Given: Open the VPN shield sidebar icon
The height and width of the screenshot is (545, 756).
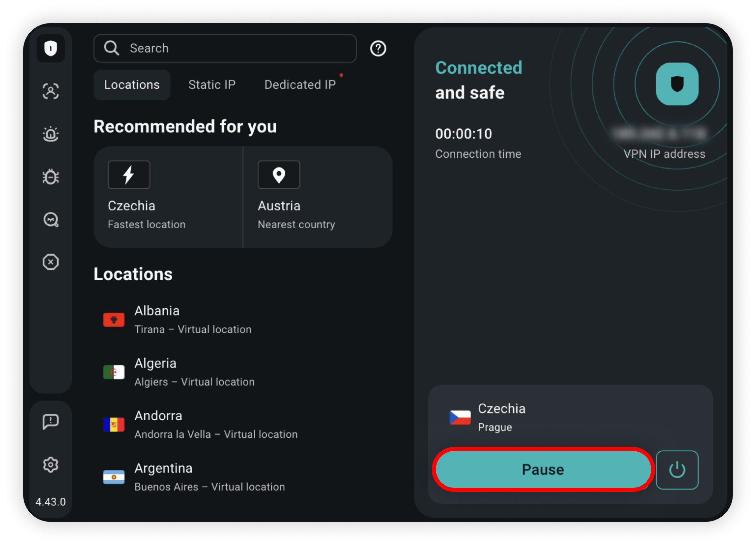Looking at the screenshot, I should pyautogui.click(x=51, y=48).
